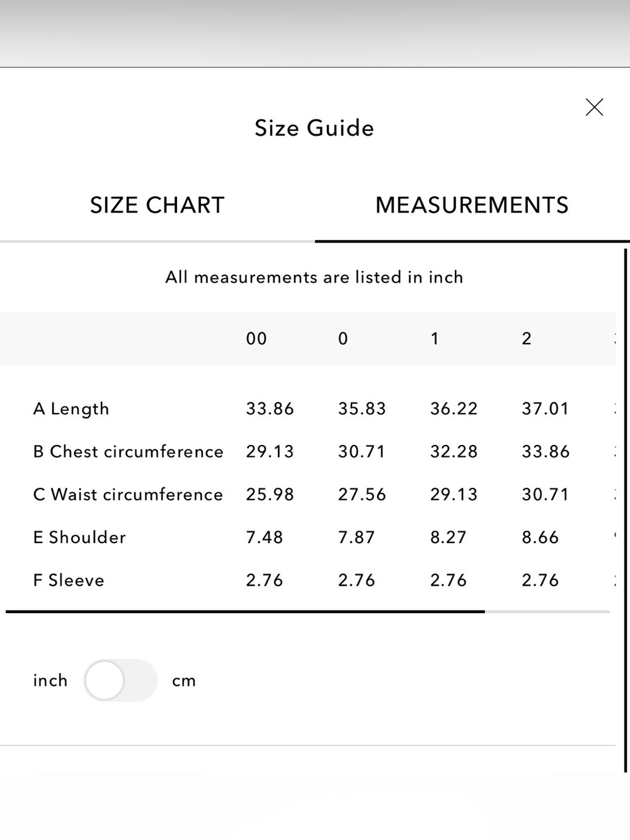Select the size 0 column header

(x=343, y=339)
